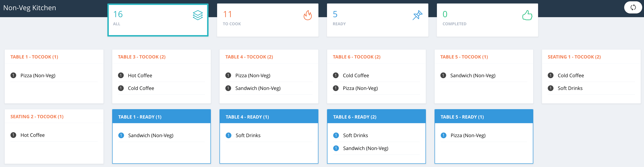Click the flame icon on To Cook card
This screenshot has width=644, height=167.
307,15
